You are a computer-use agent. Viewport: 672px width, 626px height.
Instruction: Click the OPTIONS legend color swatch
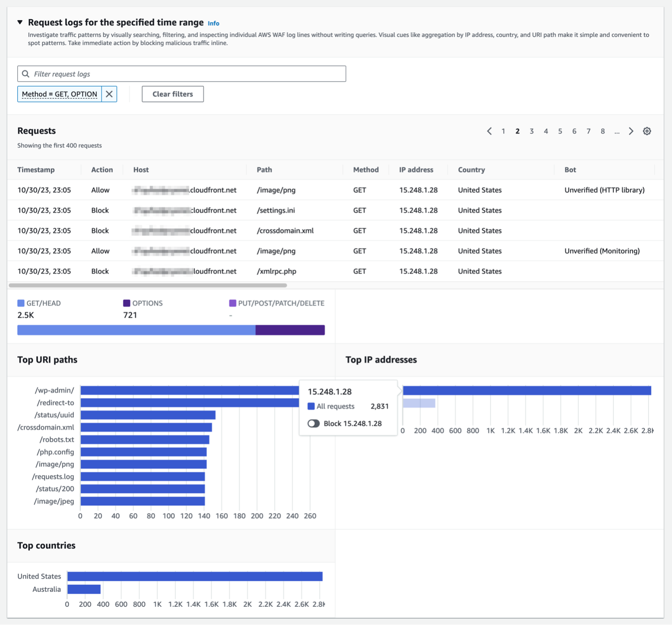(x=126, y=303)
